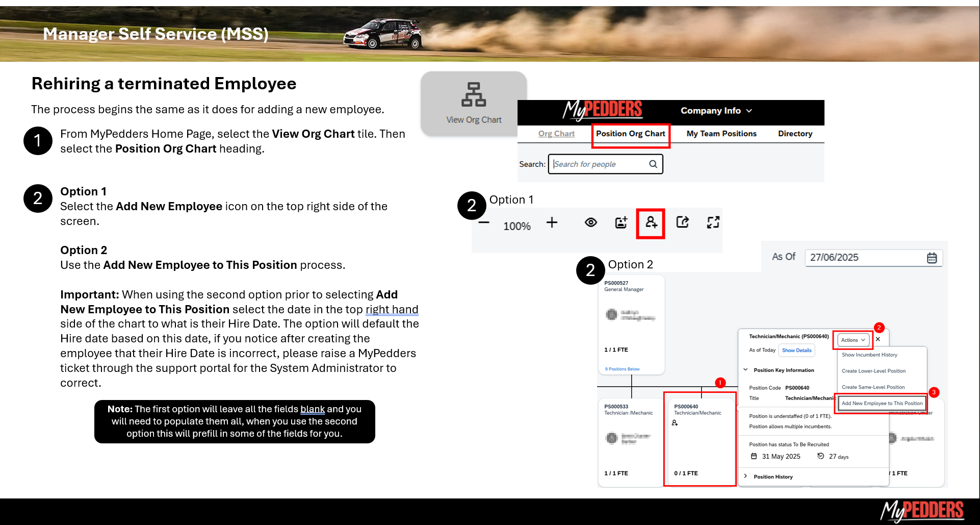
Task: Choose Create Lower-Level Position
Action: pyautogui.click(x=873, y=371)
